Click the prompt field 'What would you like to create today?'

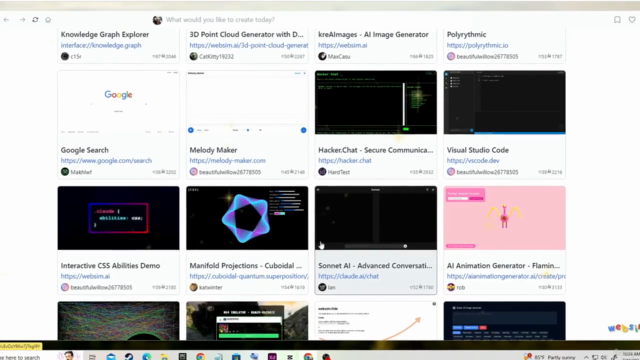coord(220,20)
